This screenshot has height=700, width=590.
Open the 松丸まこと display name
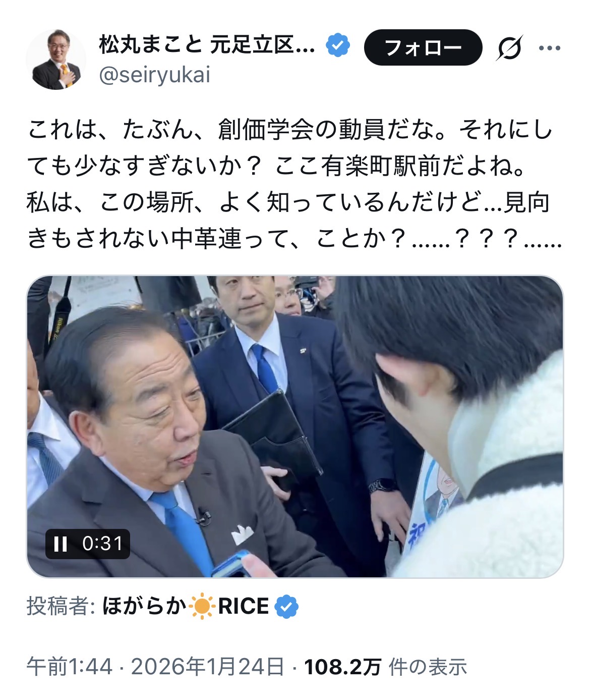click(x=207, y=45)
